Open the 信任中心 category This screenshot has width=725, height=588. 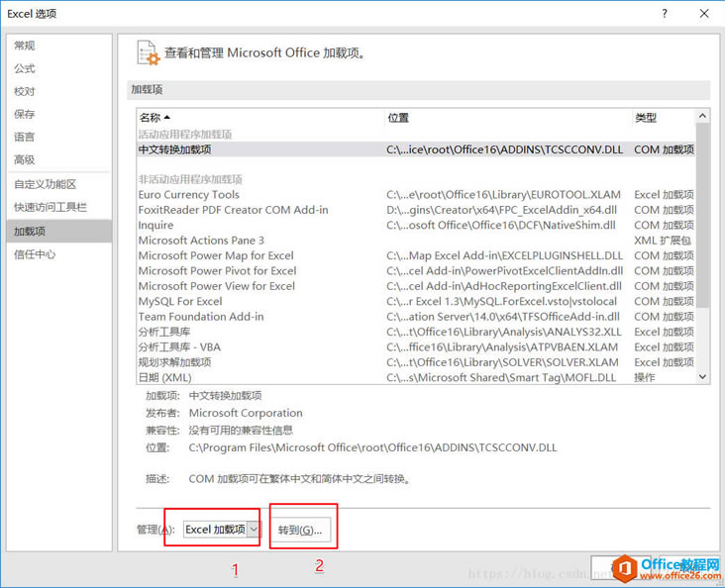(x=59, y=253)
